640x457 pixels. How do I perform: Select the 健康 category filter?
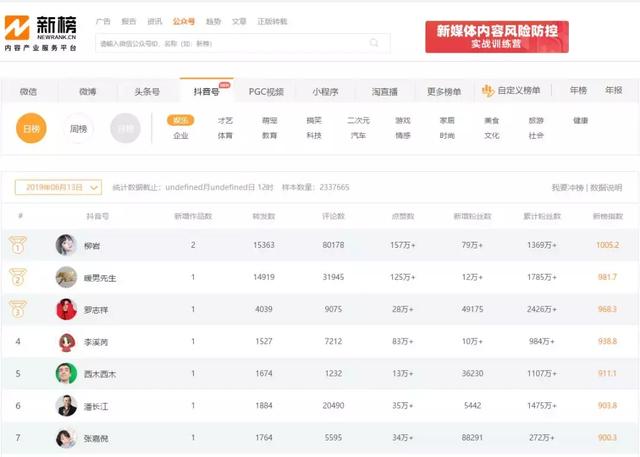pyautogui.click(x=581, y=120)
